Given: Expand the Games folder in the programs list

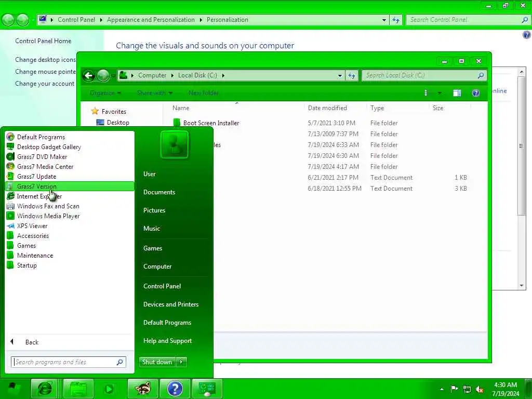Looking at the screenshot, I should click(26, 245).
